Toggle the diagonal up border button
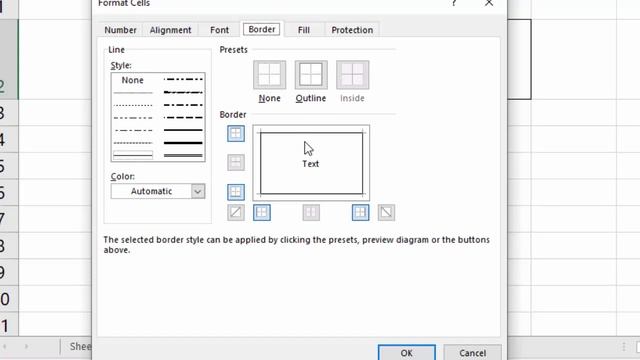 pyautogui.click(x=236, y=212)
